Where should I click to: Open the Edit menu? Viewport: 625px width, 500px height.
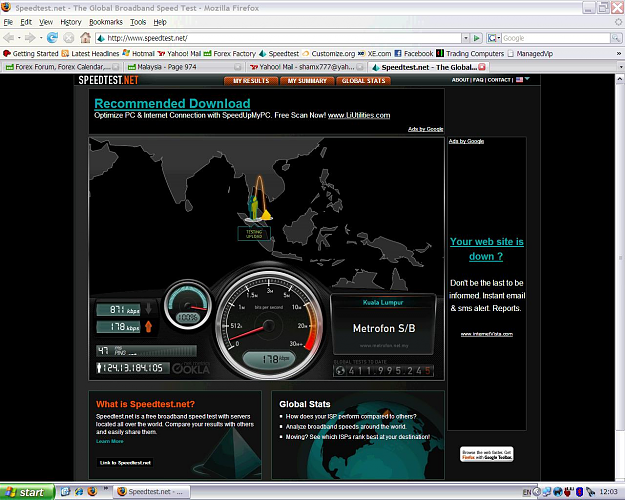point(26,22)
